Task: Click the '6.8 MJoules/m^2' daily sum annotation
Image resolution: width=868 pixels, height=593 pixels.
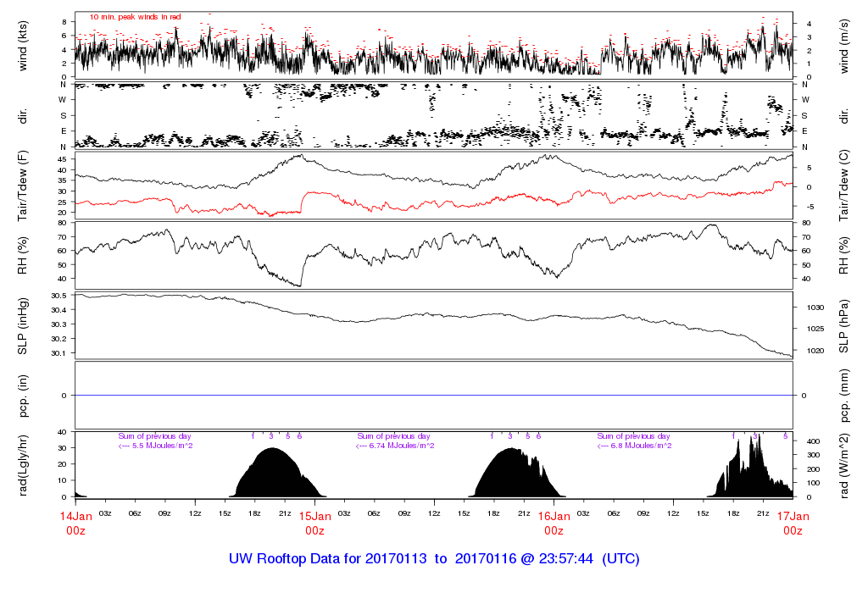Action: pyautogui.click(x=634, y=446)
